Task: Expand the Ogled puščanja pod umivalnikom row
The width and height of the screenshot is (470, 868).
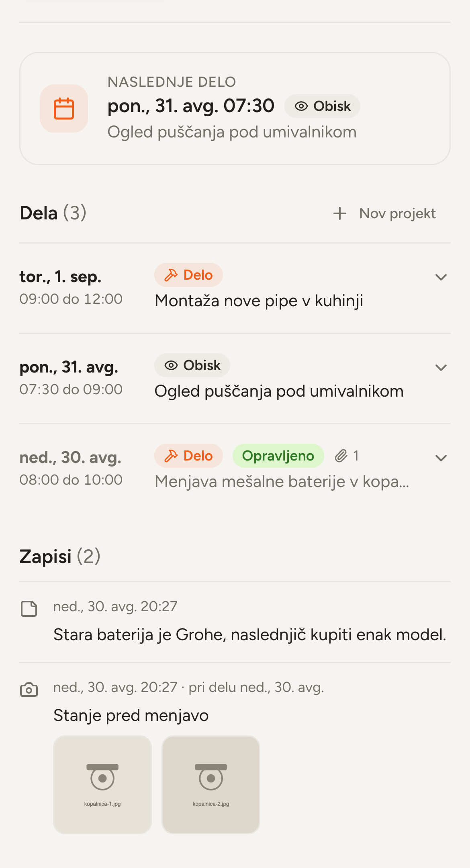Action: point(441,368)
